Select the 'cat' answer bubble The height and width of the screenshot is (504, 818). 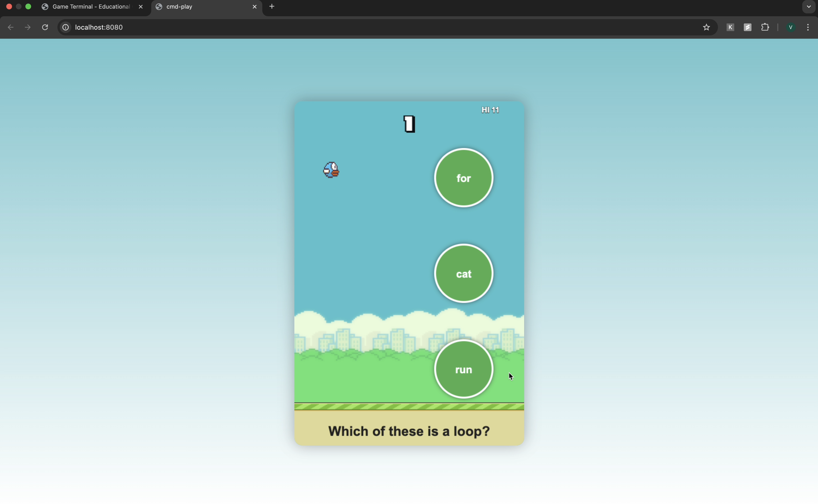[x=463, y=274]
